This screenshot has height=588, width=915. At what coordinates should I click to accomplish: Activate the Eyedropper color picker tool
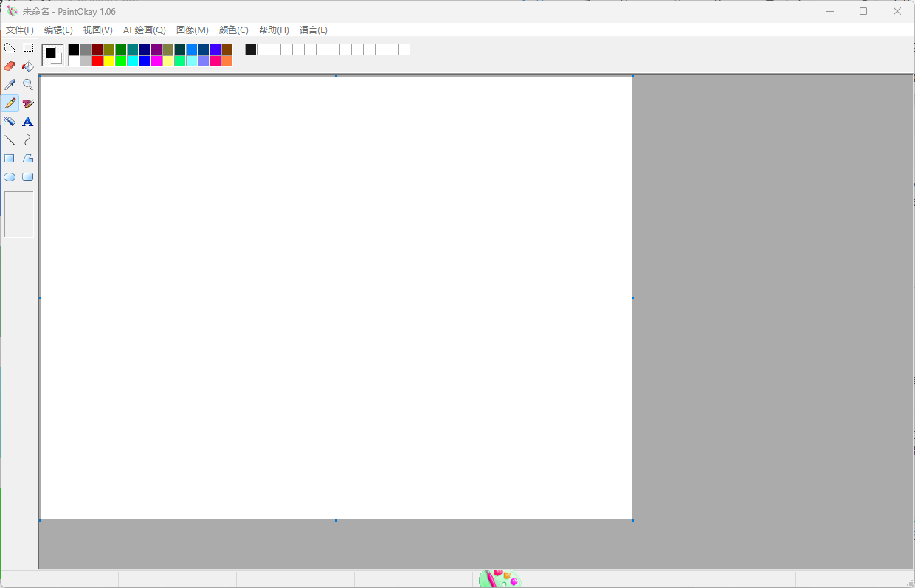click(10, 85)
